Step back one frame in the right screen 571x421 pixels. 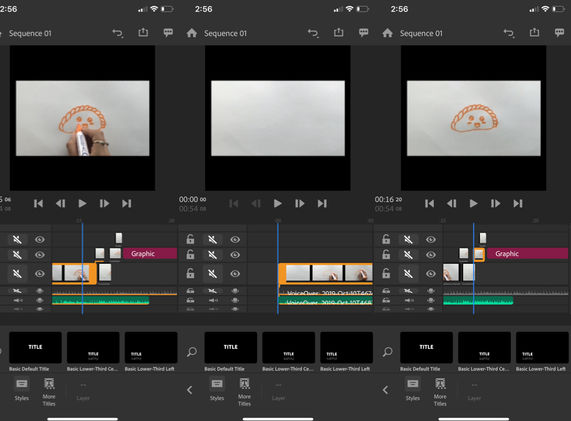click(452, 203)
